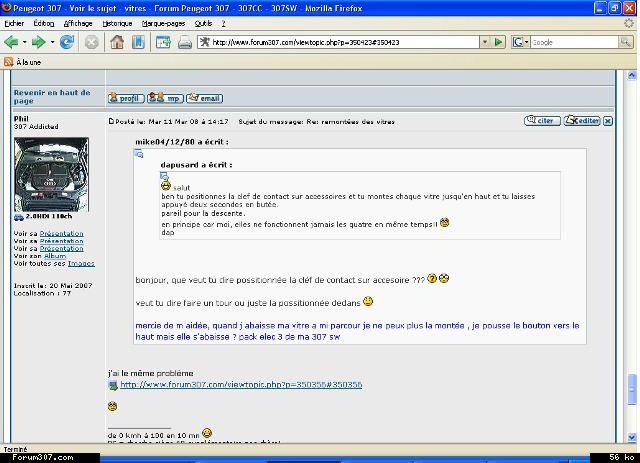Click the vertical scrollbar thumb

632,390
